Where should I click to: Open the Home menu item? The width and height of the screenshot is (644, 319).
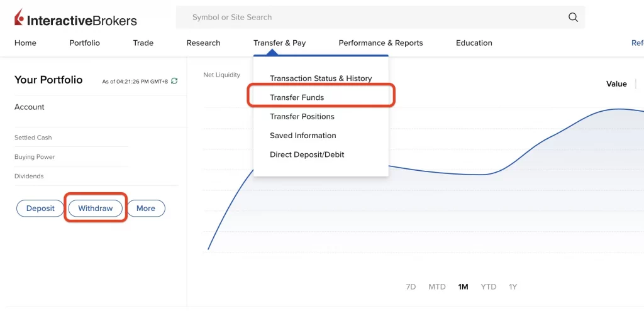click(25, 43)
